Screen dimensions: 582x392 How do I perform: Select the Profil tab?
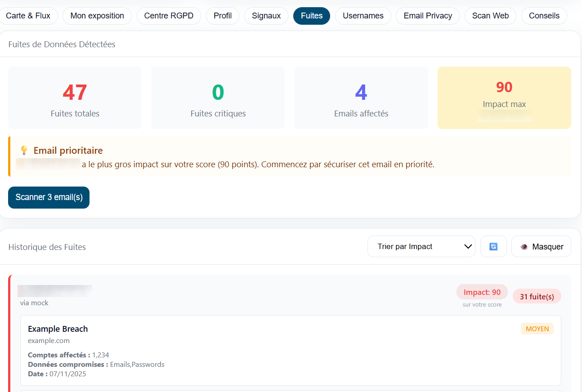click(x=223, y=16)
